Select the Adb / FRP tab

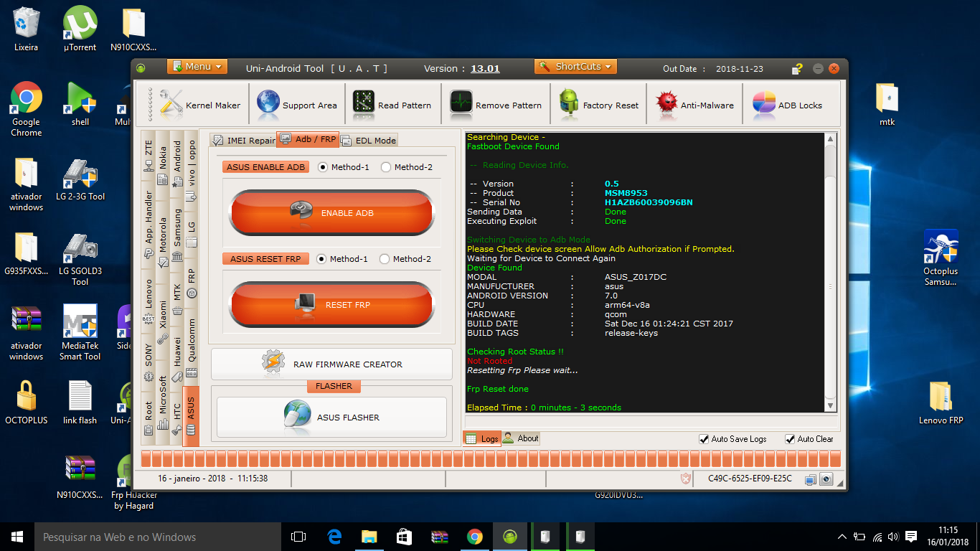tap(308, 139)
